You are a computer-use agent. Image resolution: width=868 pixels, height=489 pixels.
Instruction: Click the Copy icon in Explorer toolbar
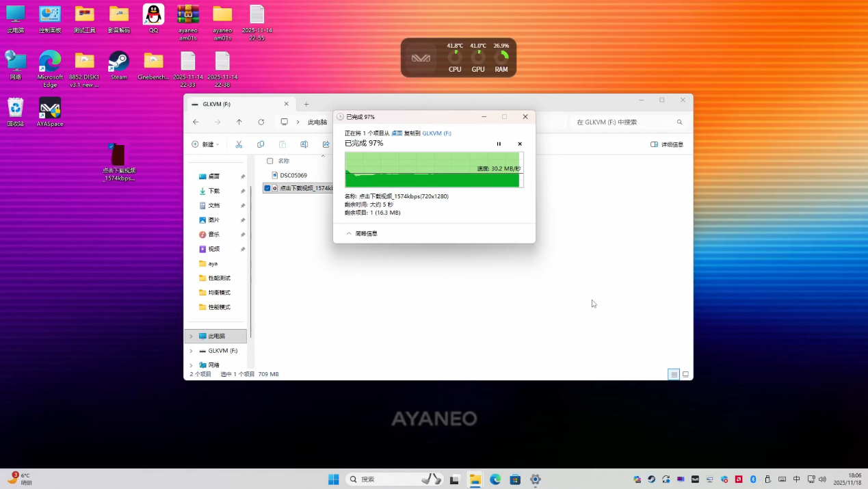coord(261,144)
